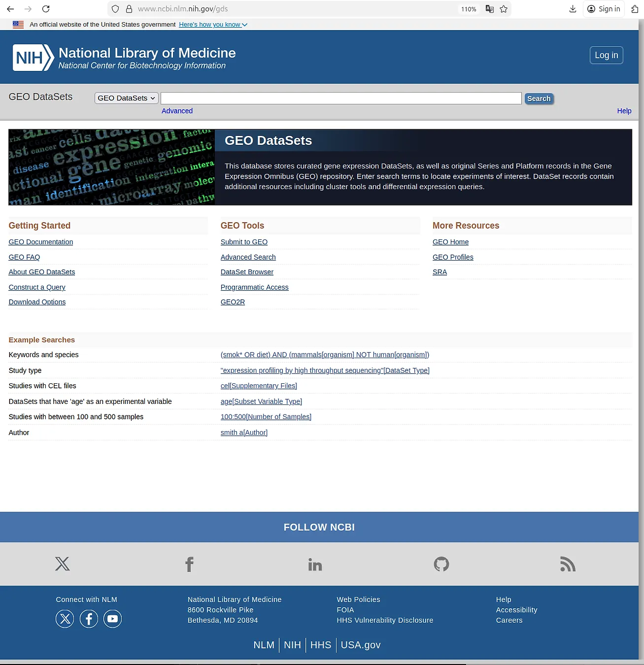Click the GEO DataSets banner image

click(112, 167)
